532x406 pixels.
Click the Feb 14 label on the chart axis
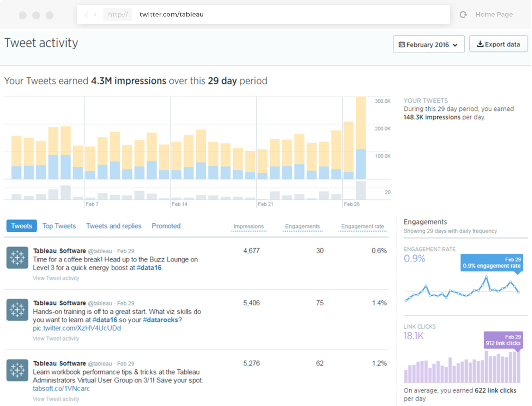(x=179, y=204)
